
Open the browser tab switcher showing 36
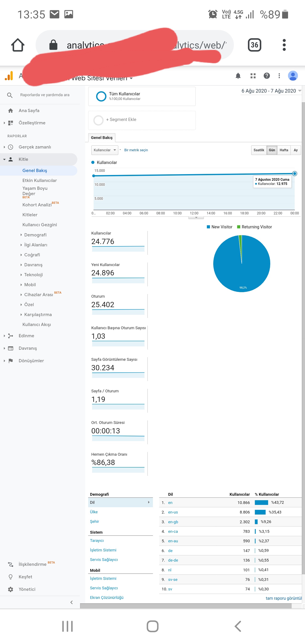[x=255, y=45]
